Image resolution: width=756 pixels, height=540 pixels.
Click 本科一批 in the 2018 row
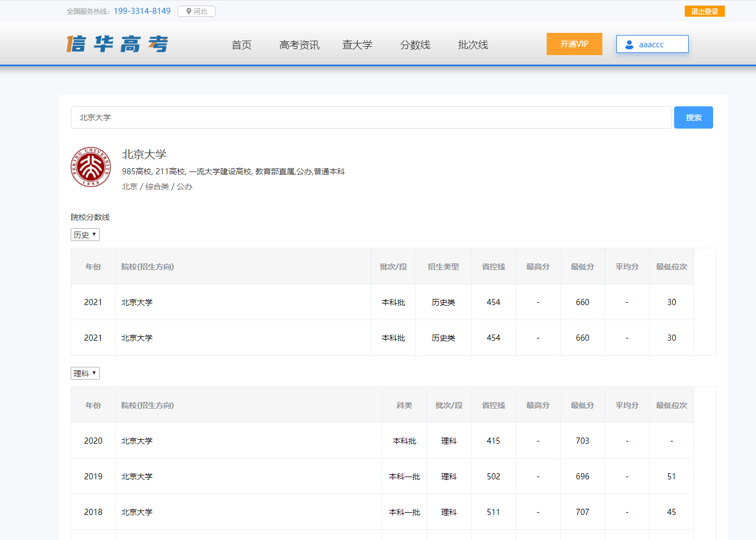[x=404, y=512]
